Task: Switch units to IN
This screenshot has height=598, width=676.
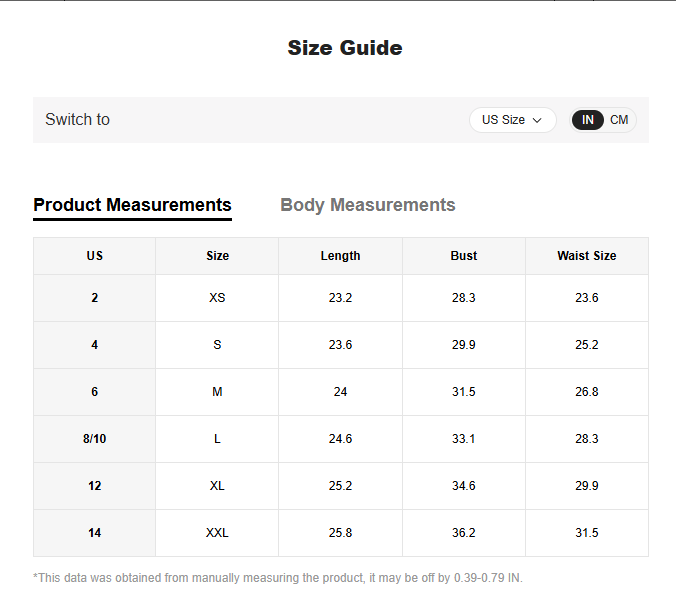Action: click(588, 120)
